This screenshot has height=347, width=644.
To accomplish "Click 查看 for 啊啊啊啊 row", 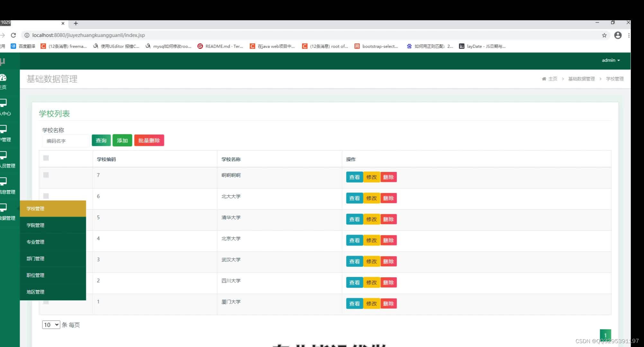I will (x=354, y=177).
